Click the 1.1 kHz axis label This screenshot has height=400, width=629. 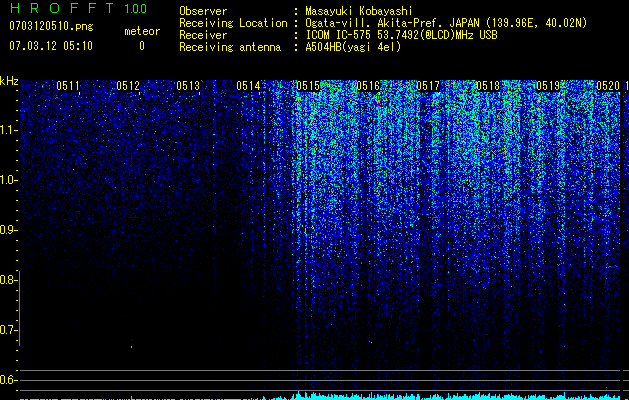coord(7,130)
